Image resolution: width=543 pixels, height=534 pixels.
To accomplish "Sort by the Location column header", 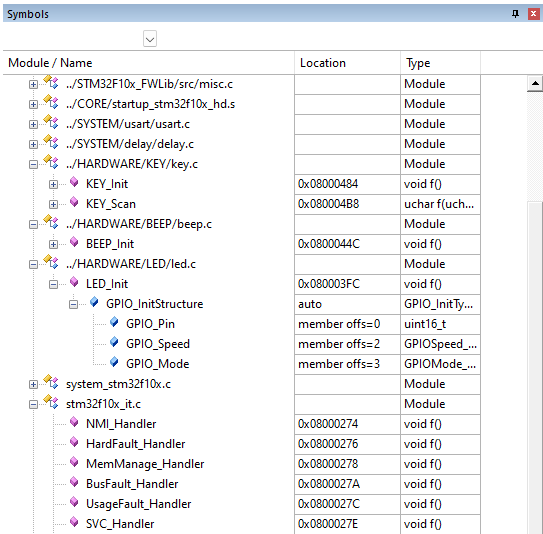I will 347,63.
